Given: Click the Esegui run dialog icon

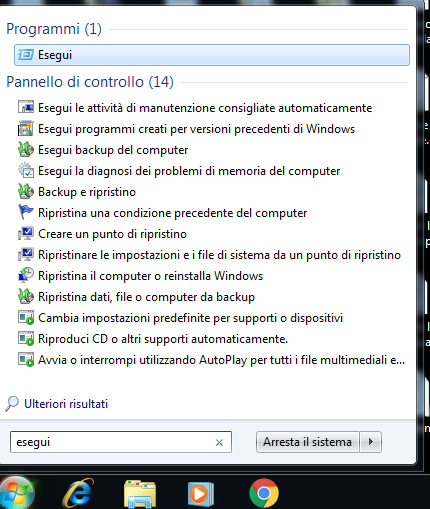Looking at the screenshot, I should pos(26,55).
